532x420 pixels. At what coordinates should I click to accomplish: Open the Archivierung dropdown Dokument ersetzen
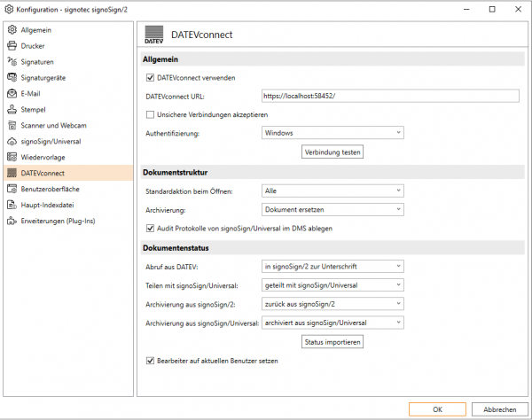point(332,209)
